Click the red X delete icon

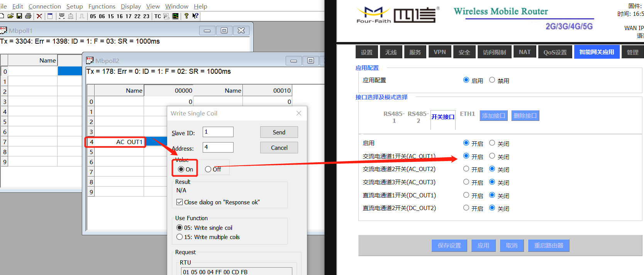pyautogui.click(x=39, y=16)
